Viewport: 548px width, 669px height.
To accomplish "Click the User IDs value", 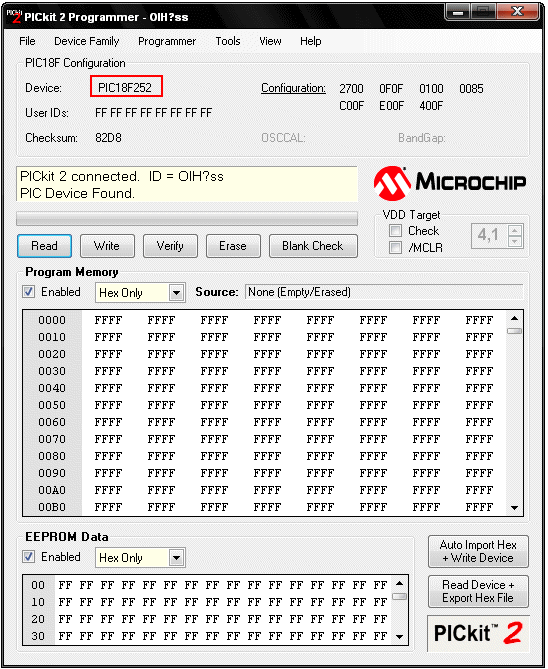I will 154,113.
